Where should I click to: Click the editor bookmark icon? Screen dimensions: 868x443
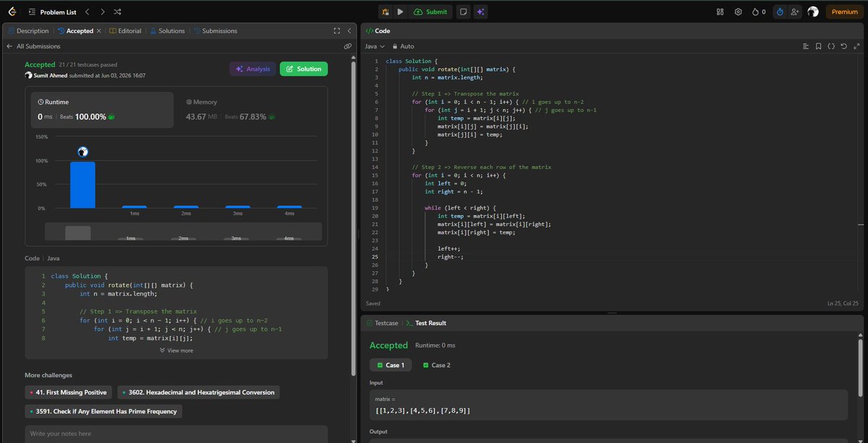(x=818, y=46)
